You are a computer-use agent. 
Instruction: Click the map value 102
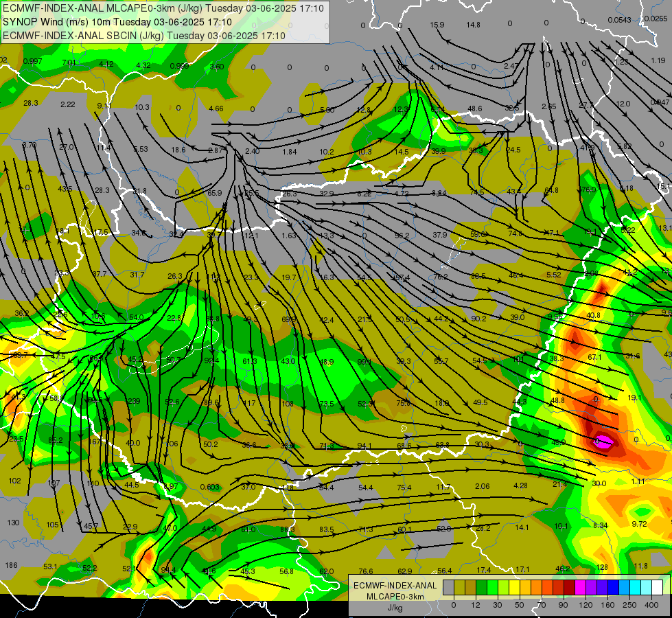[14, 481]
